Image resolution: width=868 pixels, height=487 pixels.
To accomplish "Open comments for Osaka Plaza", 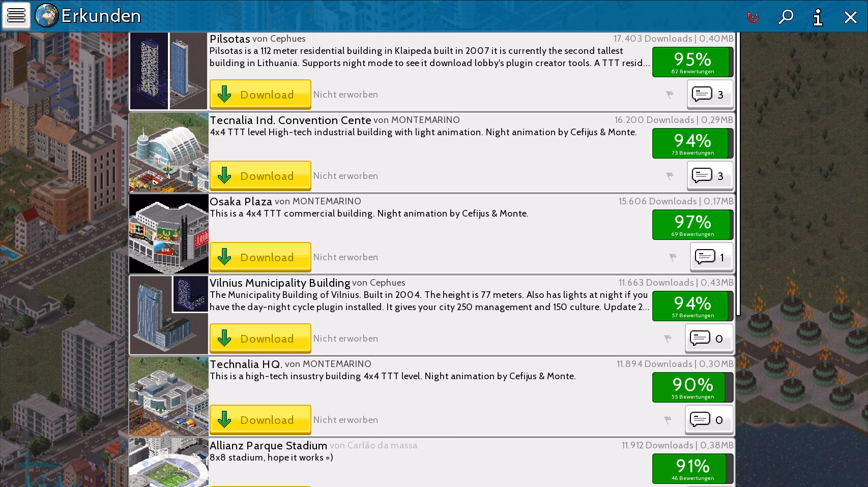I will 711,257.
